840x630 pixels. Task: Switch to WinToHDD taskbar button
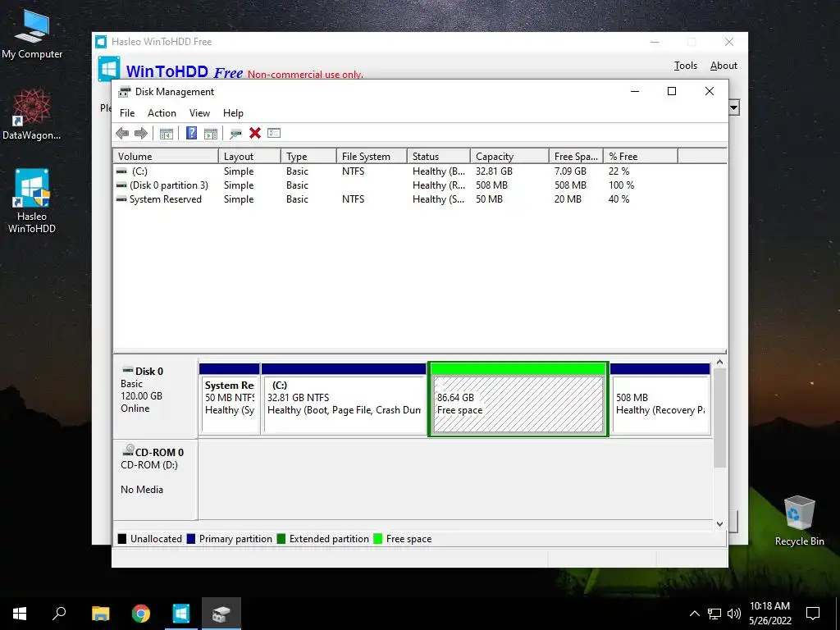point(181,614)
